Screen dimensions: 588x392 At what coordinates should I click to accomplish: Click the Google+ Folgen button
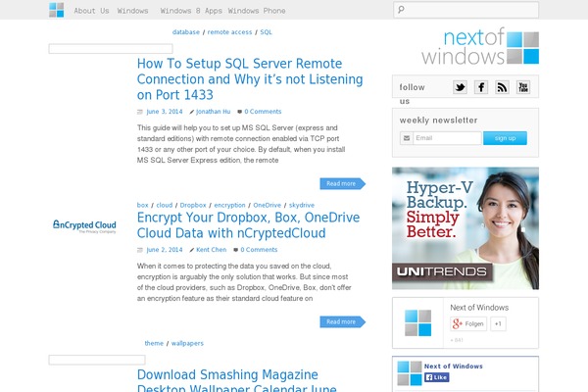point(468,323)
